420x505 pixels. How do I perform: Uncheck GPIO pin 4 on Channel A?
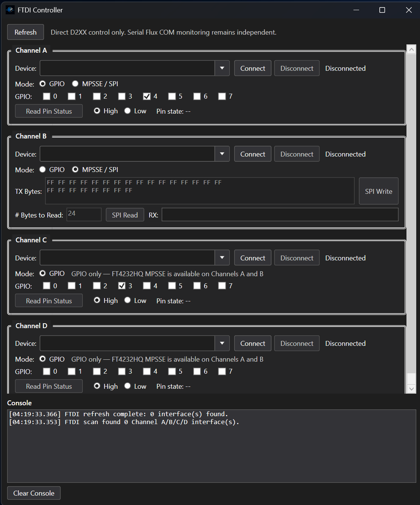pyautogui.click(x=147, y=96)
